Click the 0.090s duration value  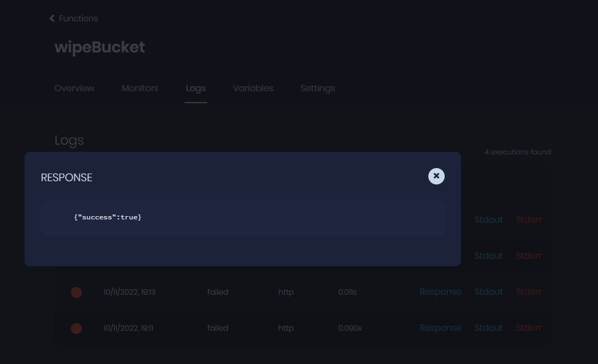click(350, 328)
